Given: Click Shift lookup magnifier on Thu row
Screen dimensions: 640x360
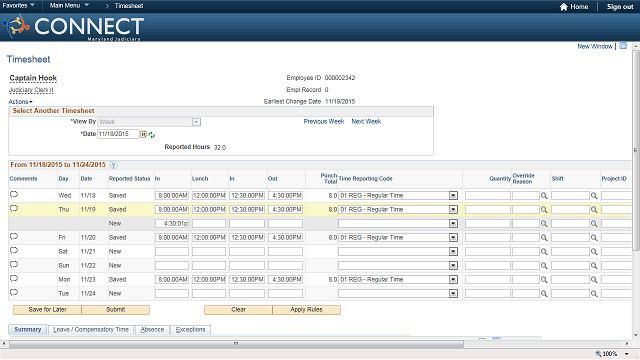Looking at the screenshot, I should pyautogui.click(x=594, y=210).
